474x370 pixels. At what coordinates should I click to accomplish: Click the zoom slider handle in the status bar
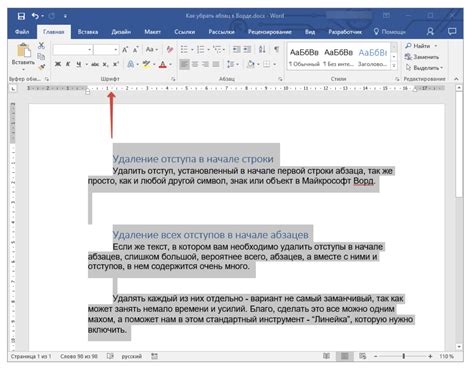(x=404, y=356)
